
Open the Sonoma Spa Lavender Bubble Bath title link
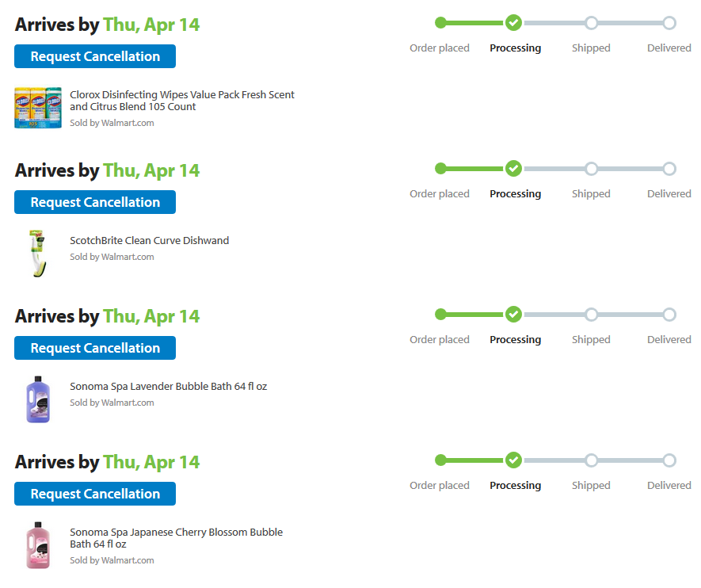tap(168, 387)
